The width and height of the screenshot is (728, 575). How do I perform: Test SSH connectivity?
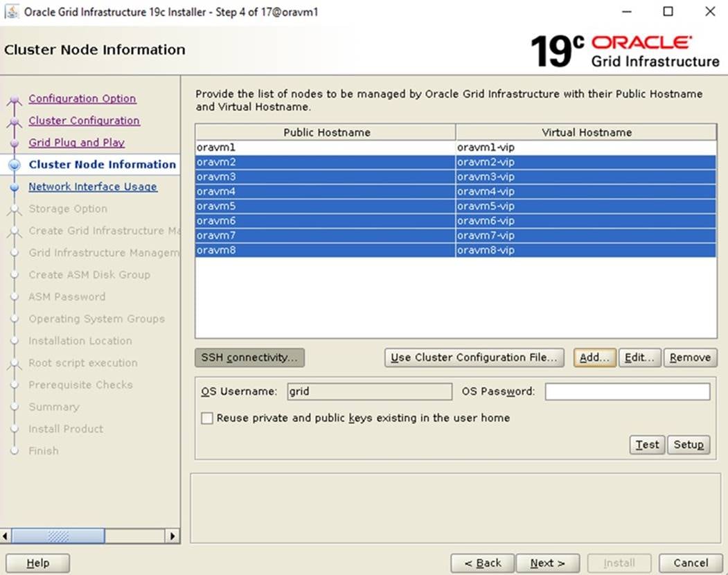pyautogui.click(x=647, y=445)
